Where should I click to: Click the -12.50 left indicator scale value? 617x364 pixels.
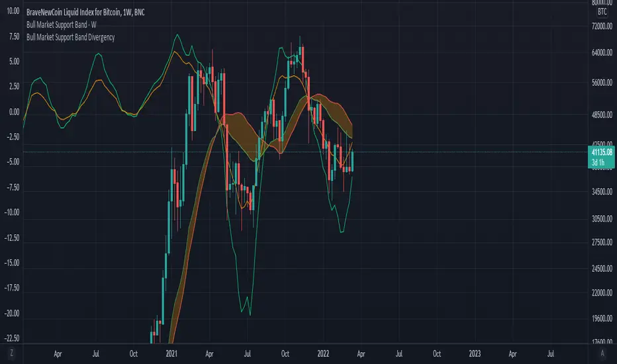pyautogui.click(x=11, y=238)
